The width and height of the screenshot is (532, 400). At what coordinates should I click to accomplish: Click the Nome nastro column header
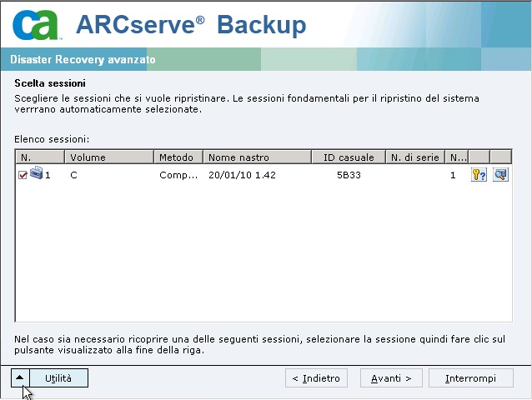pos(258,157)
